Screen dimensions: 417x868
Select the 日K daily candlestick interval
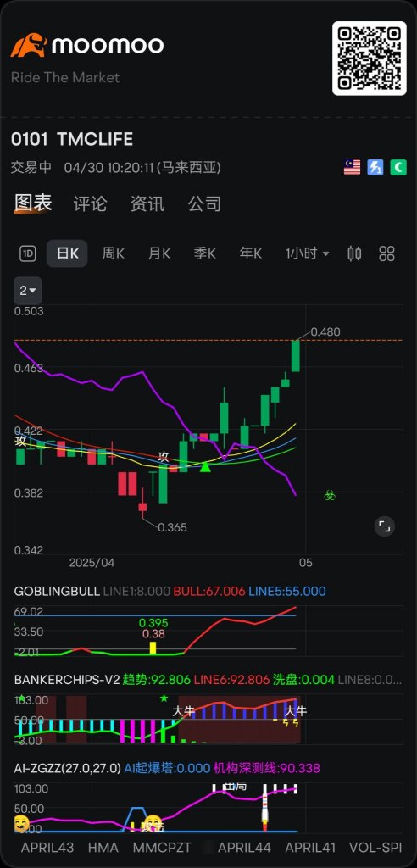click(67, 253)
